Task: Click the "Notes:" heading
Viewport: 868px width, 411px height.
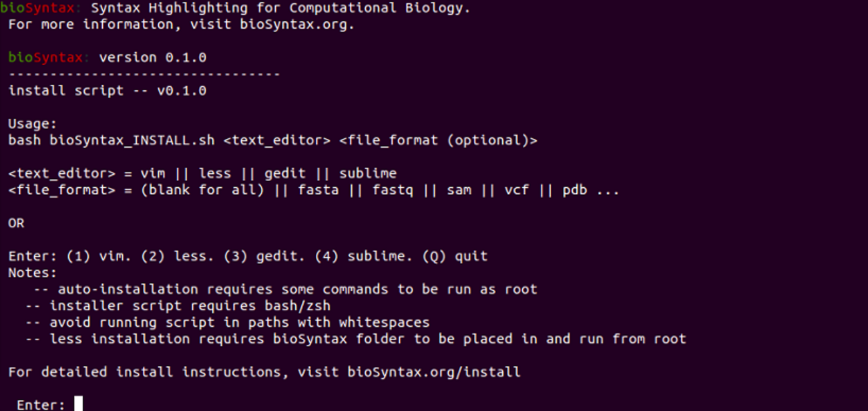Action: click(33, 273)
